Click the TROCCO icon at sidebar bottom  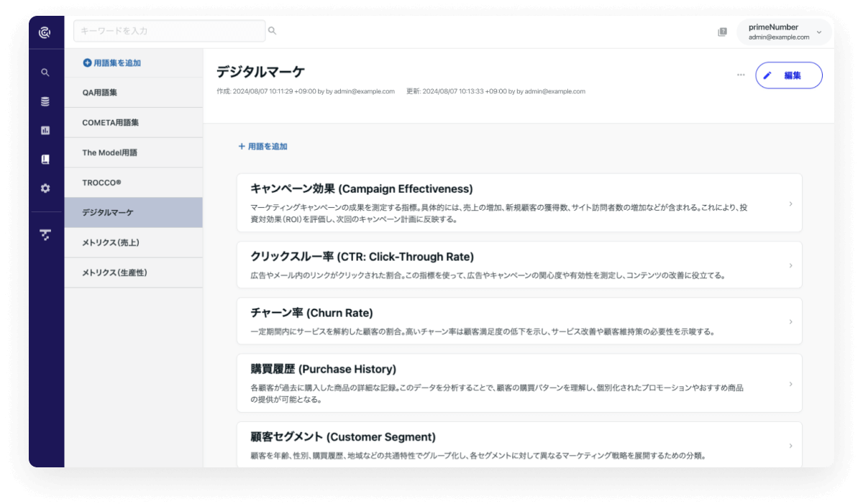coord(45,235)
